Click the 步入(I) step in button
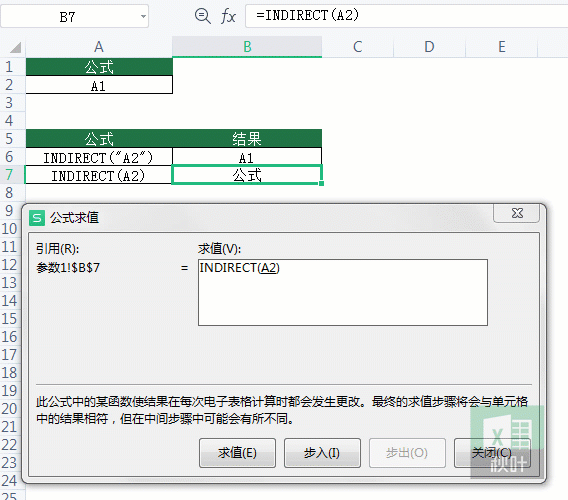The width and height of the screenshot is (568, 500). [x=322, y=453]
